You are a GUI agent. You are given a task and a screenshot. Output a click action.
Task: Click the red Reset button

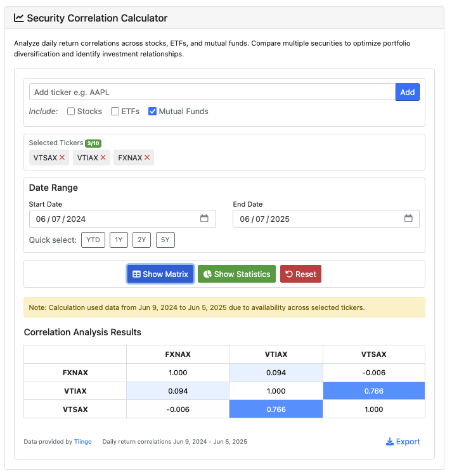tap(300, 274)
